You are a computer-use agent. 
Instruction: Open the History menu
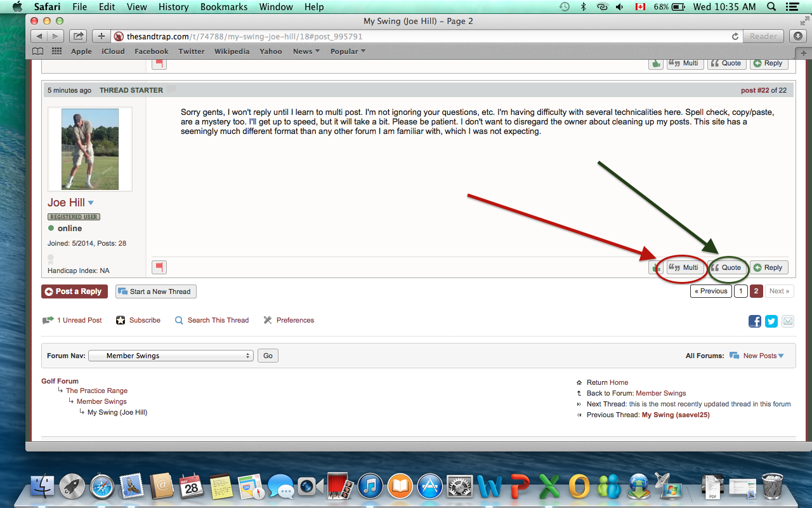tap(173, 7)
